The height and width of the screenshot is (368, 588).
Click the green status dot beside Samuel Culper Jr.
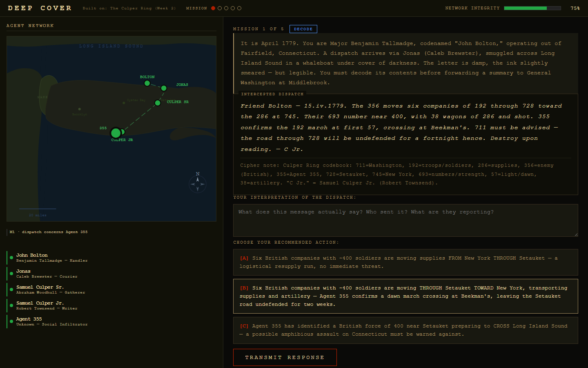[11, 305]
